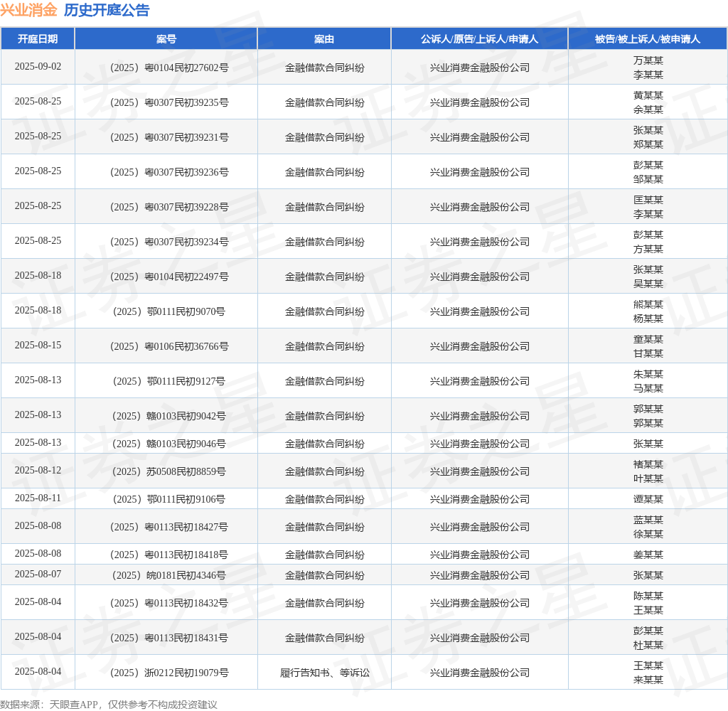Click defendant 熊某某

click(648, 304)
